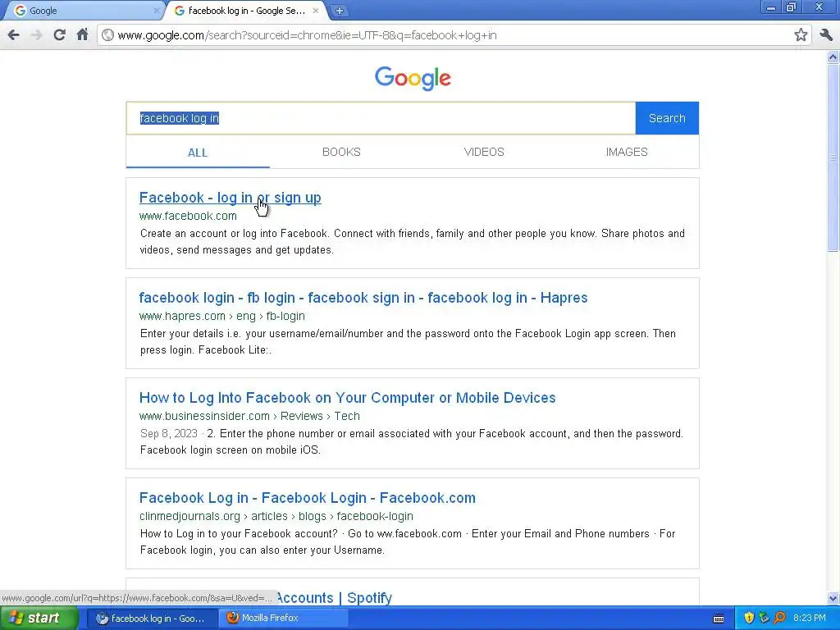Click the green arrows tray icon
Viewport: 840px width, 630px height.
coord(764,618)
